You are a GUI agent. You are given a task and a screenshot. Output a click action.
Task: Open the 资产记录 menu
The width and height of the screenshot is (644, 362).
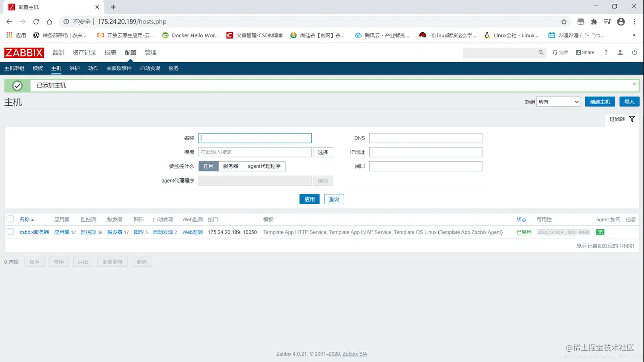pos(84,52)
